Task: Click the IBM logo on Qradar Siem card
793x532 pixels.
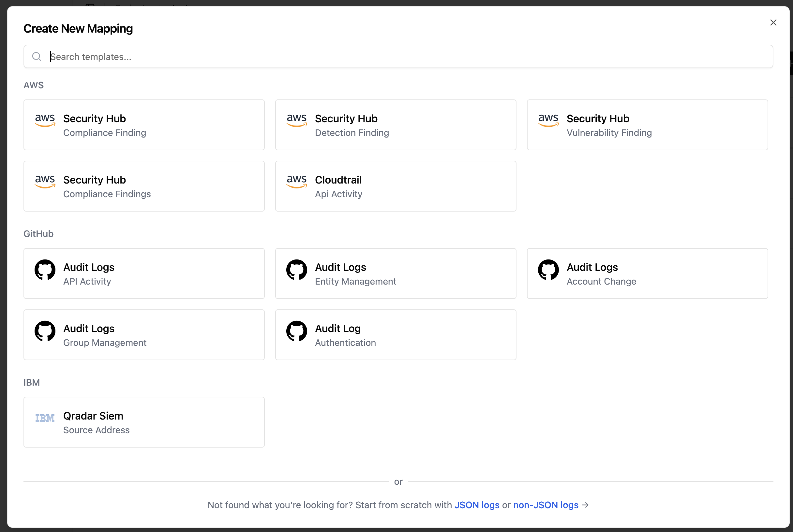Action: [45, 418]
